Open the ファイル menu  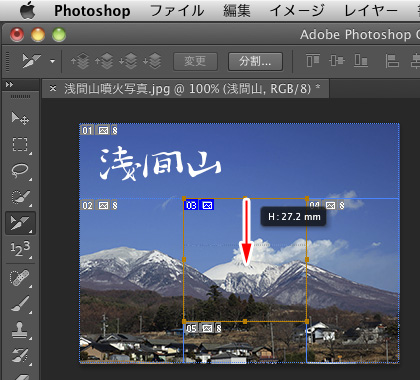click(x=177, y=10)
